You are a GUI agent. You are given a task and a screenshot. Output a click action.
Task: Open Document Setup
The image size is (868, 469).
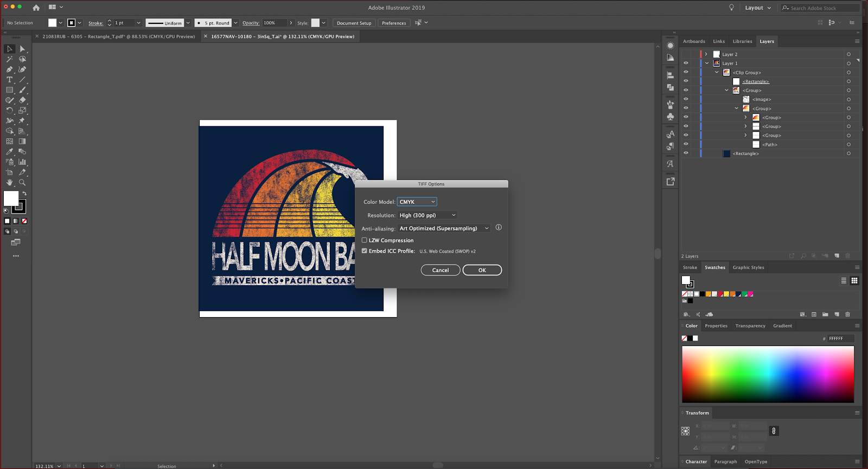354,23
